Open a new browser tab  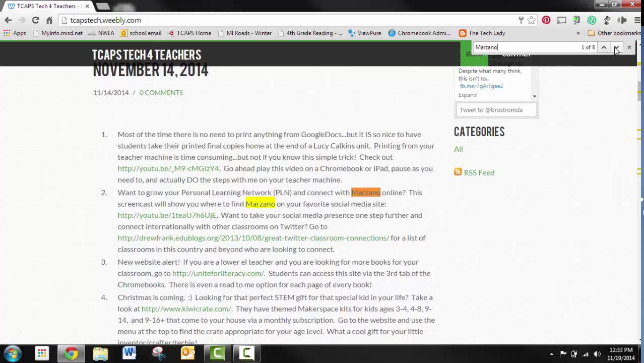103,6
